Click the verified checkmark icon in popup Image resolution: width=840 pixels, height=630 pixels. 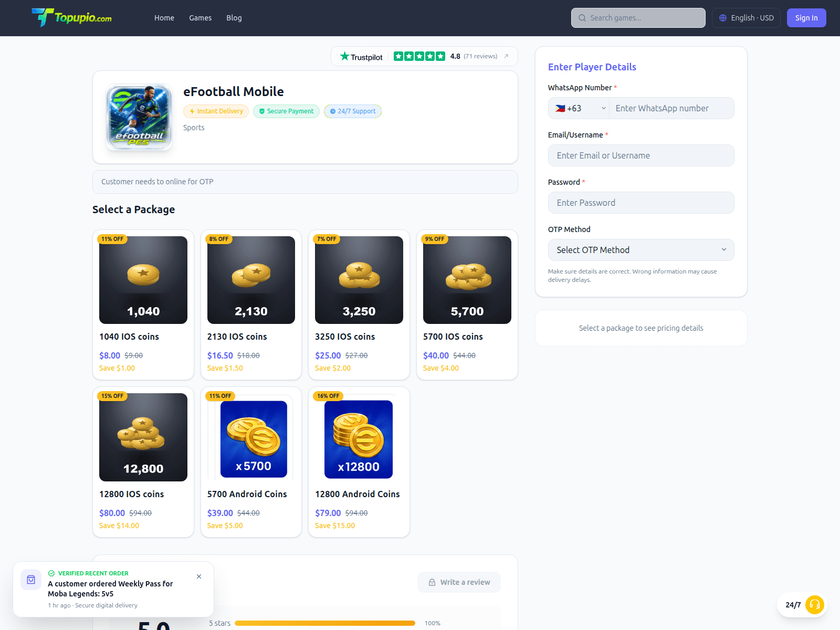51,573
